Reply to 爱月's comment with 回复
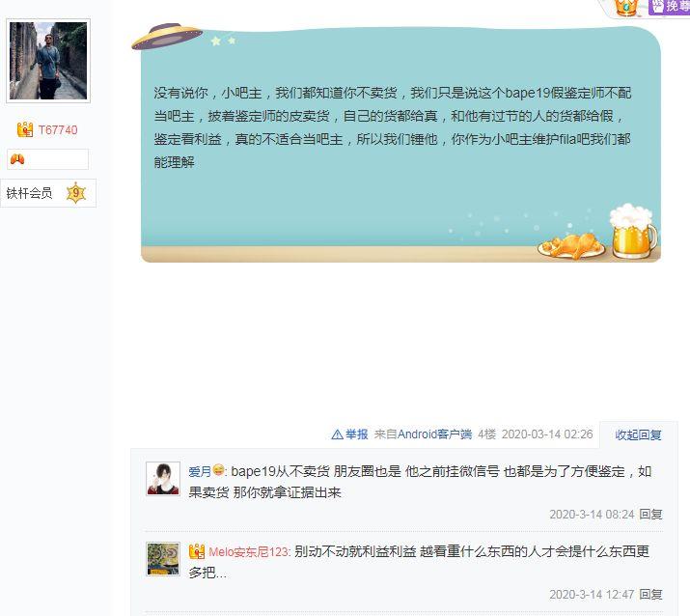Screen dimensions: 690x616 650,515
